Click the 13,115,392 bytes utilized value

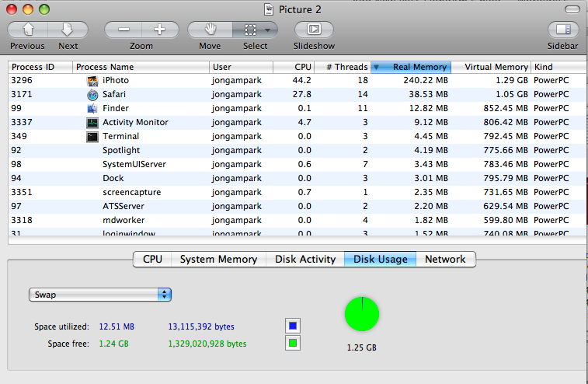point(201,327)
